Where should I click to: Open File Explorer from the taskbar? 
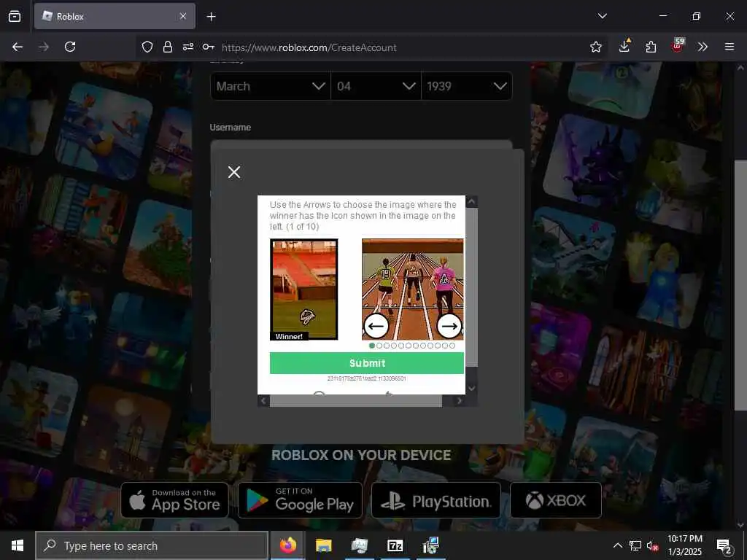[323, 545]
